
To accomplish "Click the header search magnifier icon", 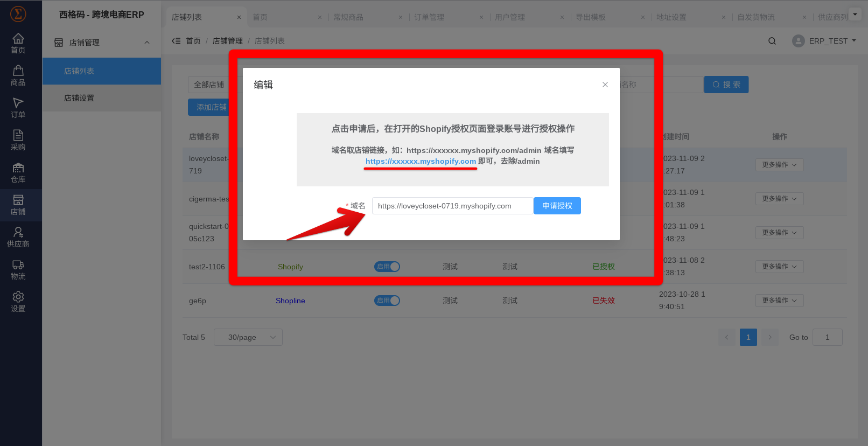I will pos(772,41).
